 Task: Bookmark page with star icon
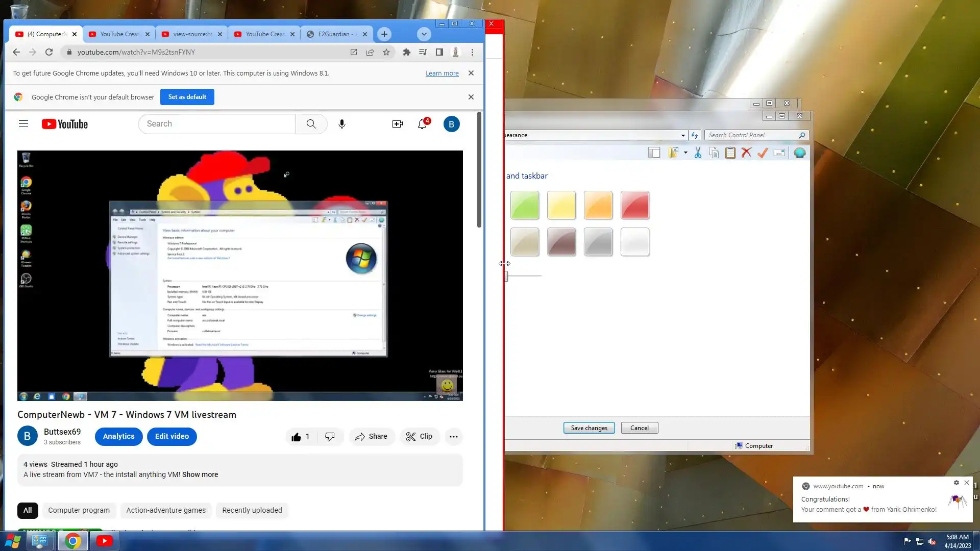click(x=386, y=52)
